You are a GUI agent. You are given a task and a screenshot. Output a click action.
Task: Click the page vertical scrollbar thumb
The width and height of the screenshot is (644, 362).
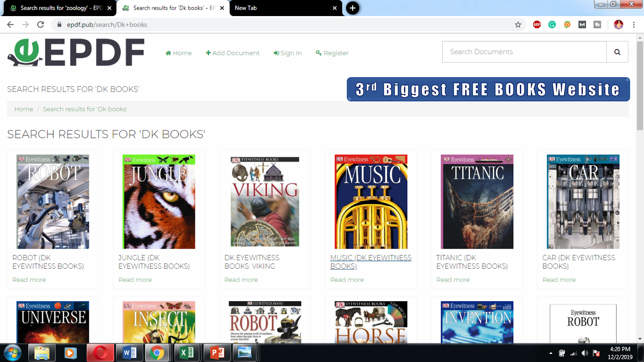point(640,85)
